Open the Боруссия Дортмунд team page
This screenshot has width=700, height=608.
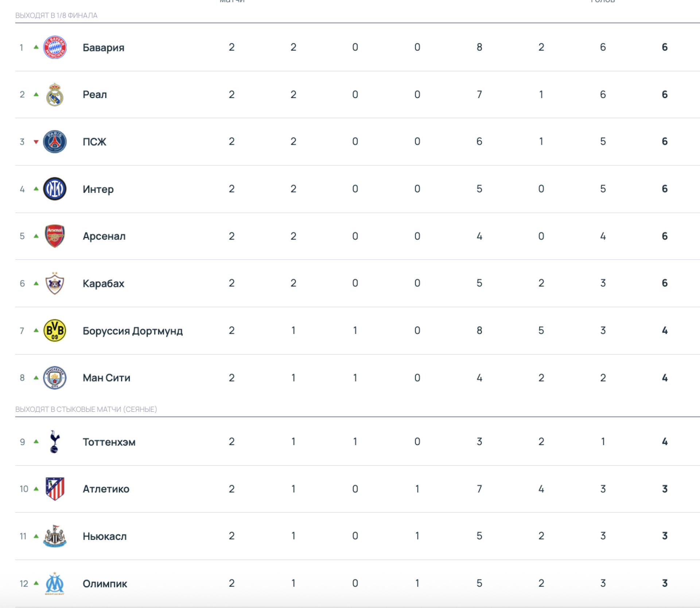133,331
